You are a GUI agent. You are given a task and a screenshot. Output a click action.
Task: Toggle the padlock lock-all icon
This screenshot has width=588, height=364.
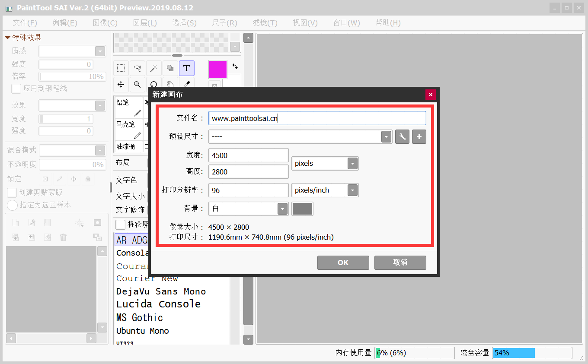pos(88,179)
